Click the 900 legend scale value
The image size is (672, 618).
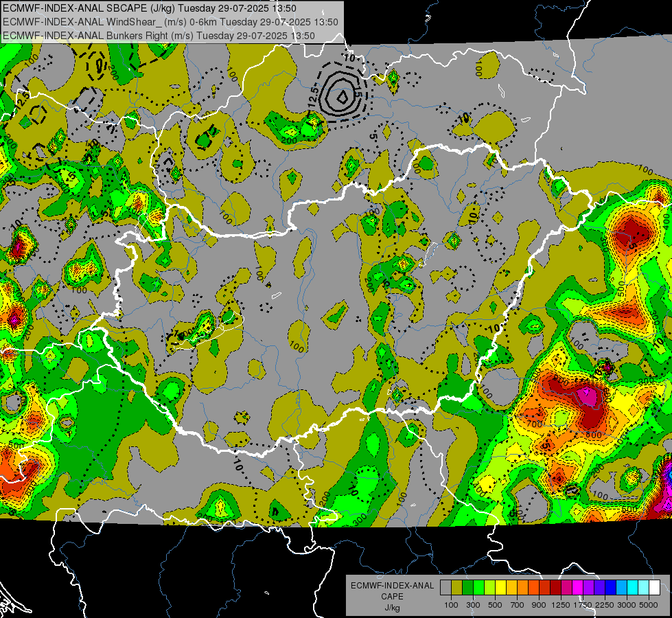[x=539, y=605]
